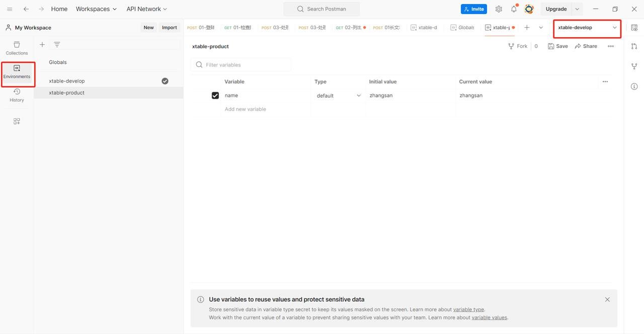Open Postman settings gear
This screenshot has width=644, height=334.
coord(499,9)
